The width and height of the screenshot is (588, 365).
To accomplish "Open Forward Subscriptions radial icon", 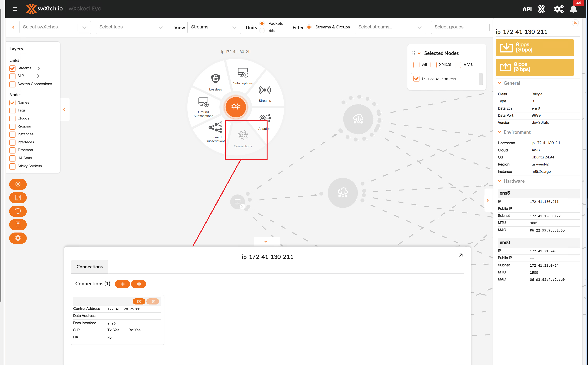I will click(x=215, y=127).
